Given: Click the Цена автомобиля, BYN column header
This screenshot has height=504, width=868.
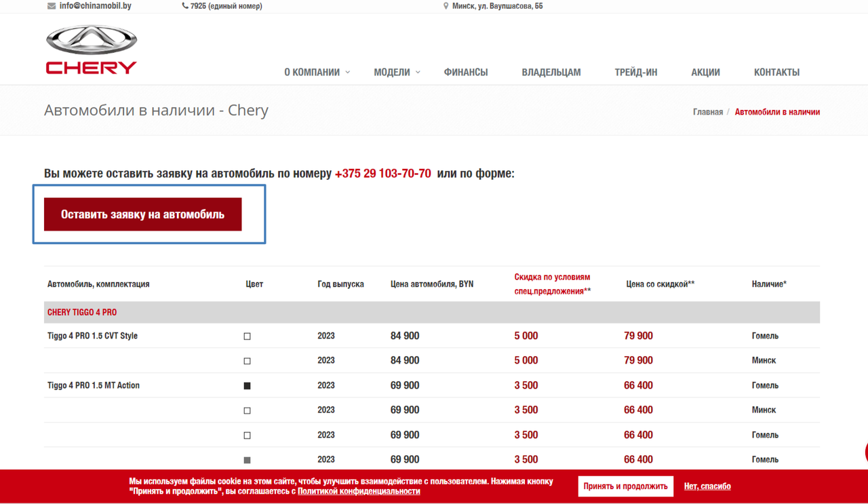Looking at the screenshot, I should point(432,284).
